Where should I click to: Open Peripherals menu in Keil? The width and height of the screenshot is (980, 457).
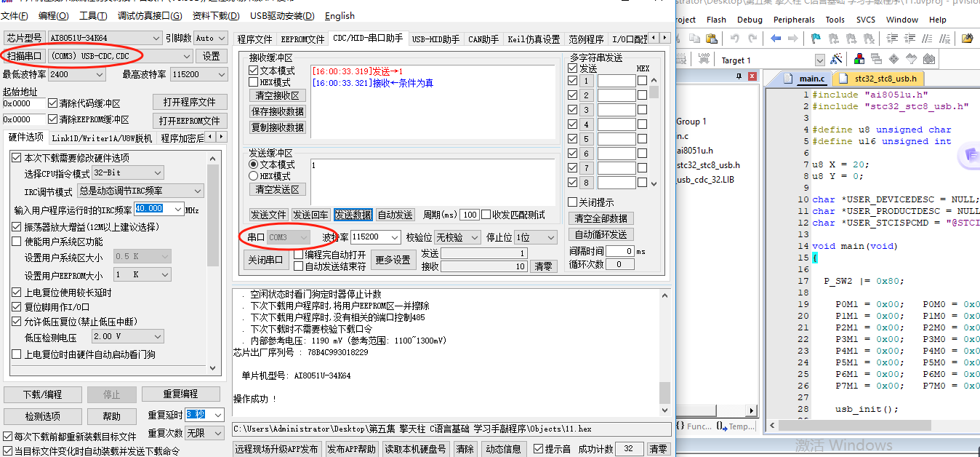click(794, 20)
